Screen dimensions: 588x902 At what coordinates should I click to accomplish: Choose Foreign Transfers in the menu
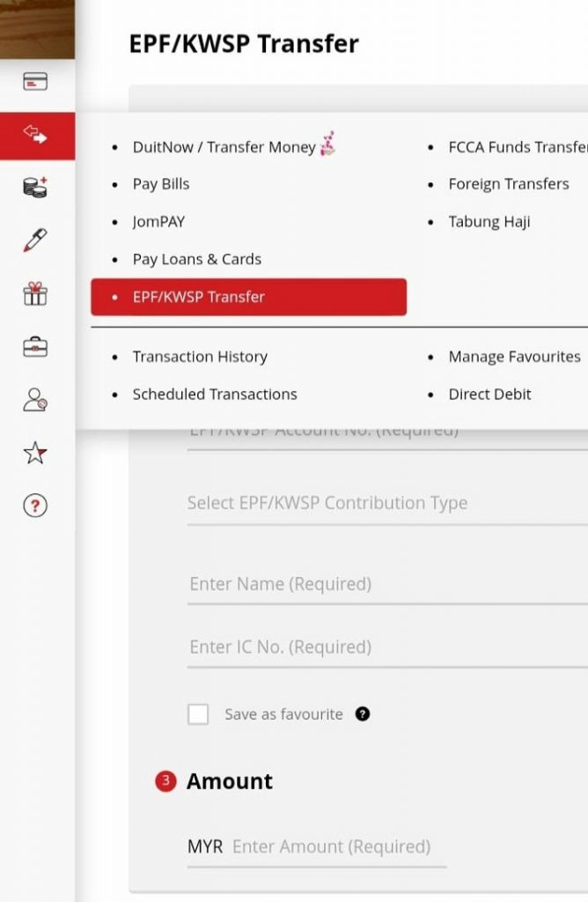pos(509,184)
